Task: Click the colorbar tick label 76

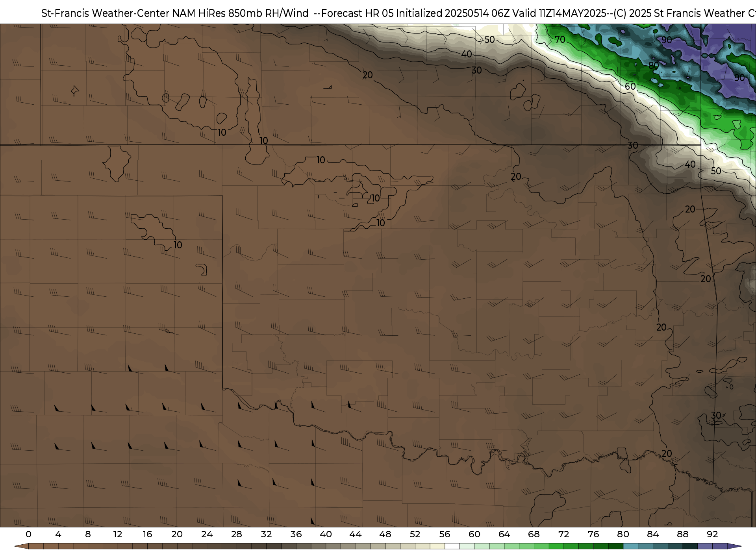Action: pyautogui.click(x=593, y=534)
